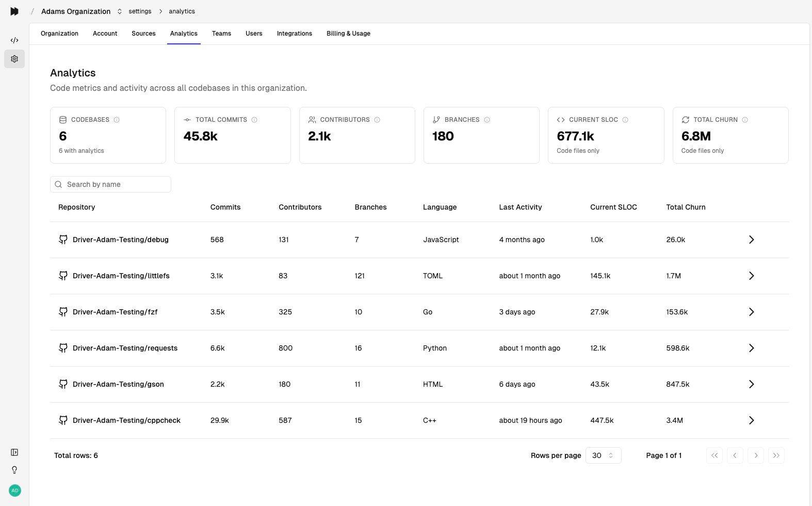The image size is (812, 506).
Task: Open the lightbulb tips icon
Action: pos(14,470)
